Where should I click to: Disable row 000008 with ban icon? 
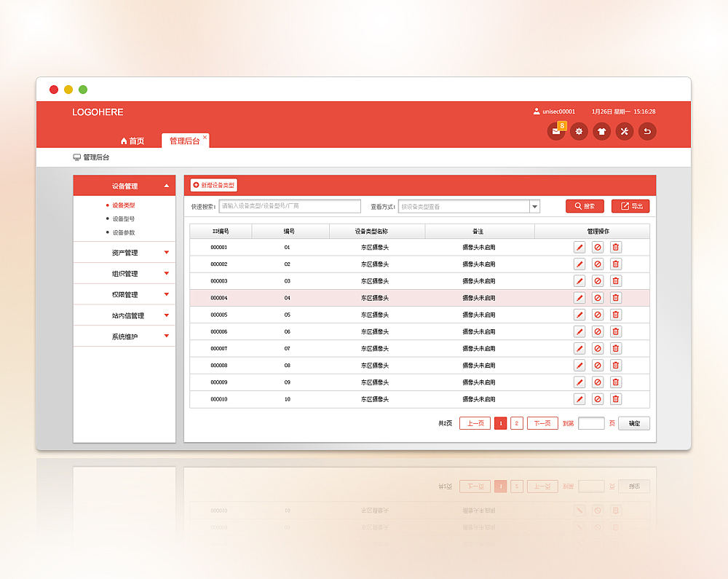click(598, 366)
